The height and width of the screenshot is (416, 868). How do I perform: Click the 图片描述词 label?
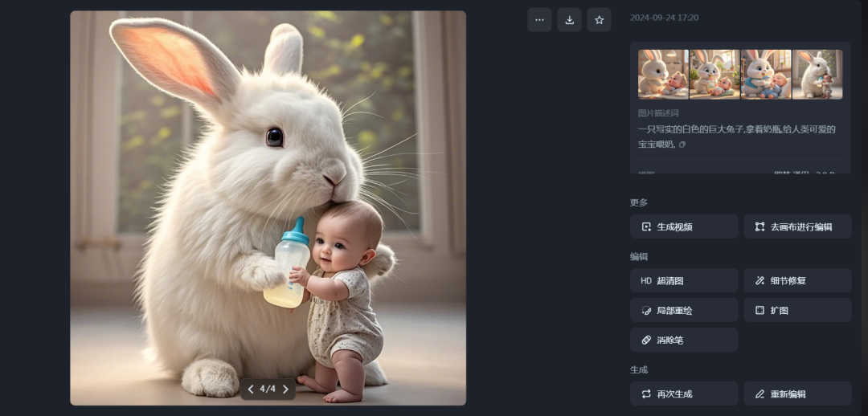tap(658, 113)
